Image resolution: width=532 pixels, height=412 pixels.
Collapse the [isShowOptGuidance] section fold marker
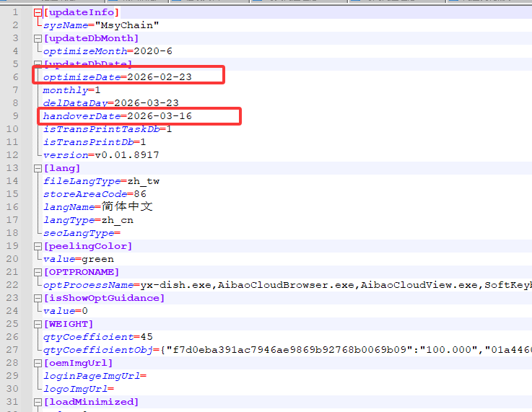coord(38,298)
